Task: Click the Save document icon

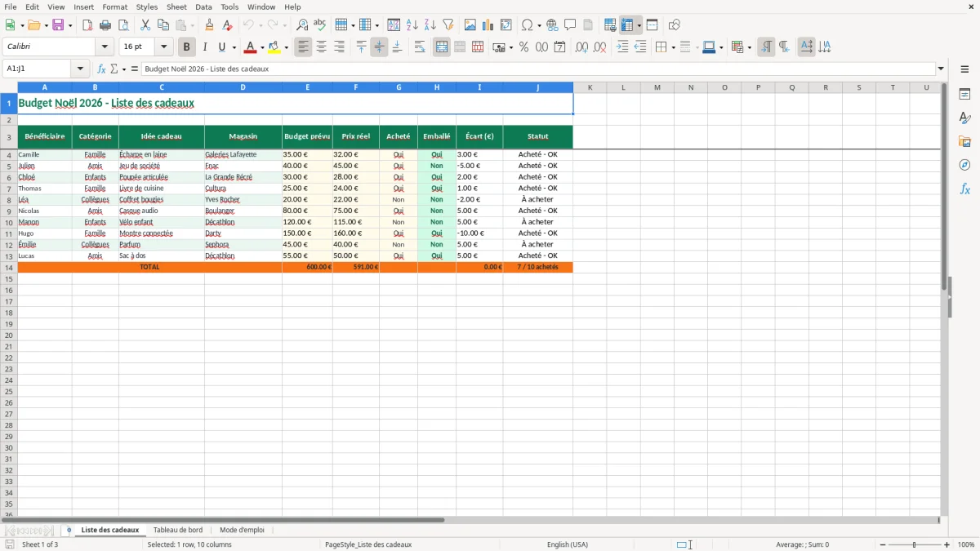Action: [x=58, y=25]
